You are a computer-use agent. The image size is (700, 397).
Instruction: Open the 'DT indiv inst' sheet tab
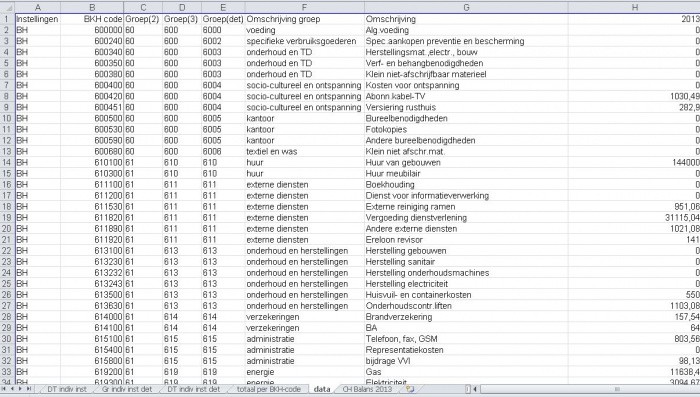tap(67, 389)
